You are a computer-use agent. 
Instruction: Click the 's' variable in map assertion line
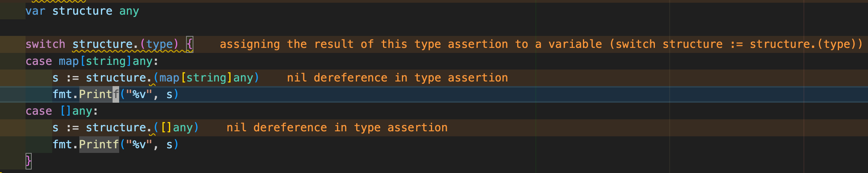tap(56, 78)
